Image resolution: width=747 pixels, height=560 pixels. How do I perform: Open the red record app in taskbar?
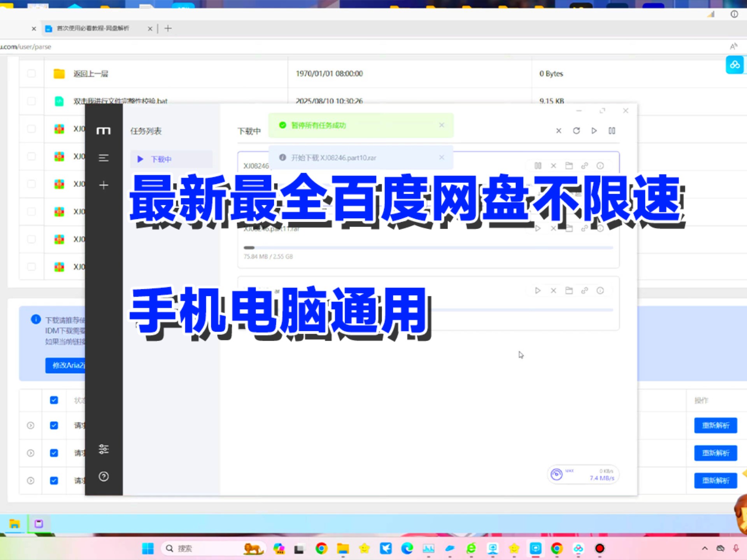pos(600,548)
